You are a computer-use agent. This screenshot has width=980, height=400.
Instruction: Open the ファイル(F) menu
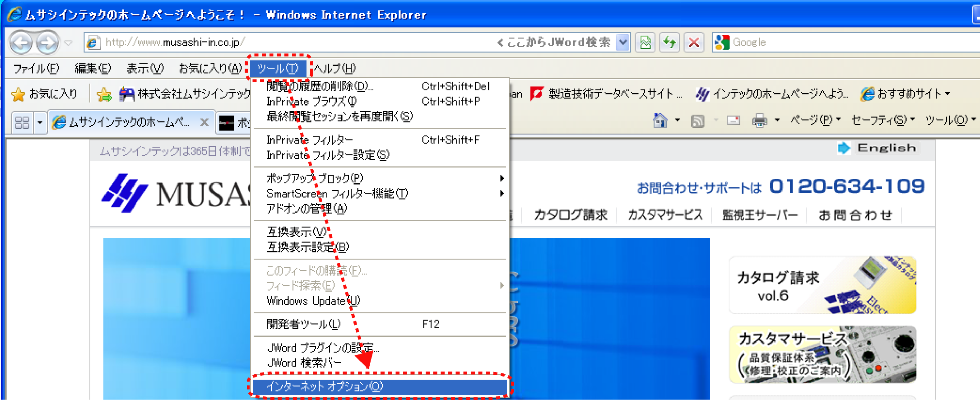[36, 68]
